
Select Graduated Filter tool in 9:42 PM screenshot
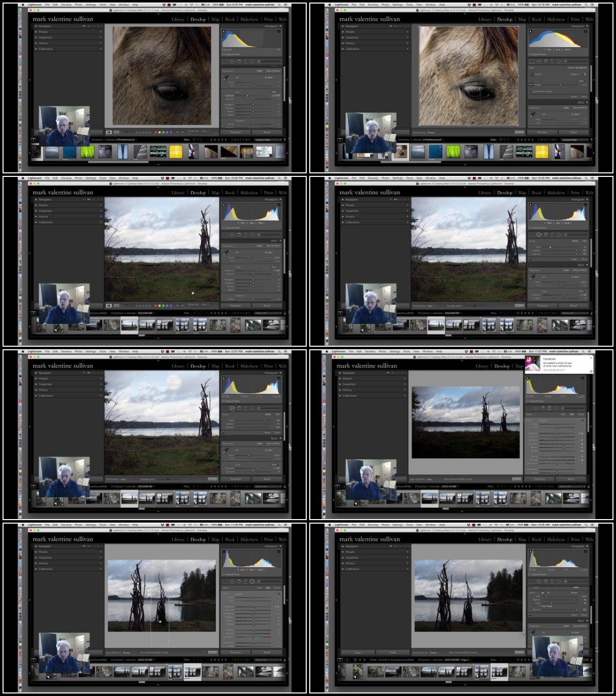(x=245, y=61)
